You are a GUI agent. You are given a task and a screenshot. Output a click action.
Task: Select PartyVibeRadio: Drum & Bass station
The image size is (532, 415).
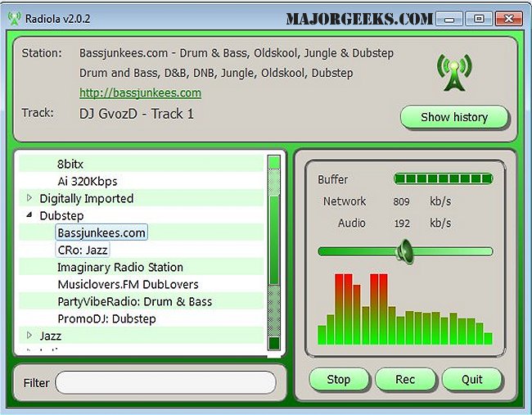135,302
